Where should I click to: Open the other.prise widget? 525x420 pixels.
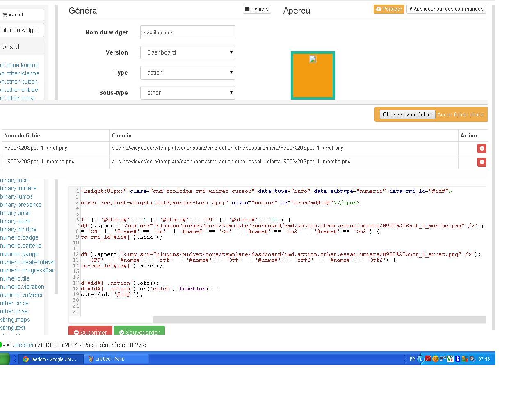click(14, 311)
